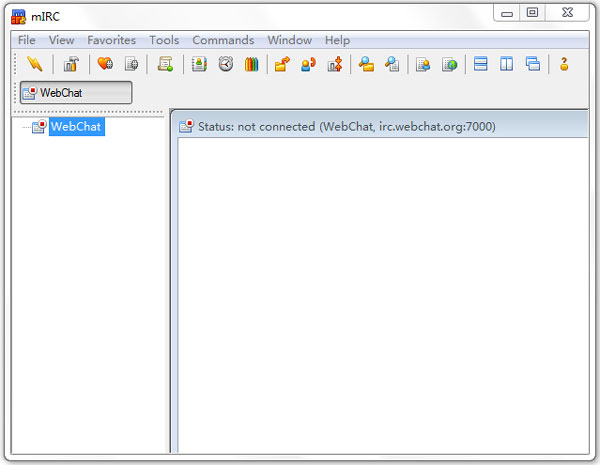The width and height of the screenshot is (600, 465).
Task: Click the Connect lightning bolt icon
Action: [35, 65]
